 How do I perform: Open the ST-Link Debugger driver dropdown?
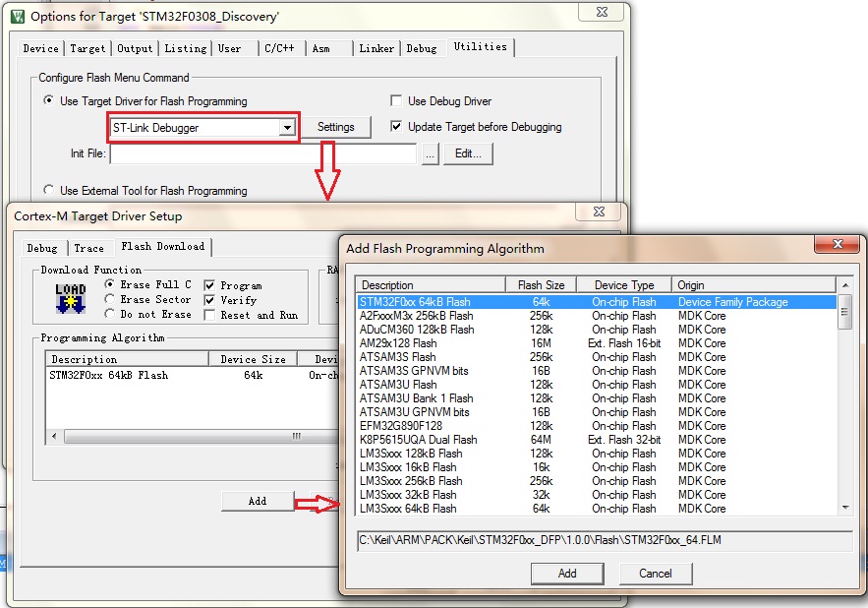pos(287,128)
